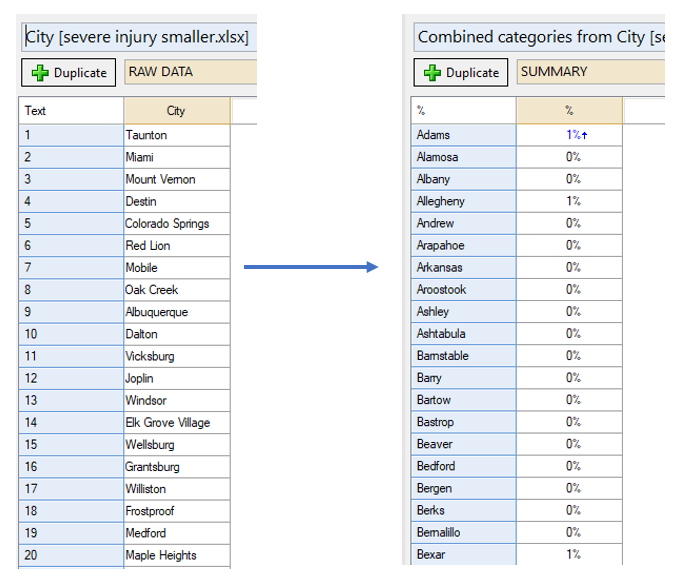Viewport: 680px width, 575px height.
Task: Select the Text header cell
Action: pos(71,111)
